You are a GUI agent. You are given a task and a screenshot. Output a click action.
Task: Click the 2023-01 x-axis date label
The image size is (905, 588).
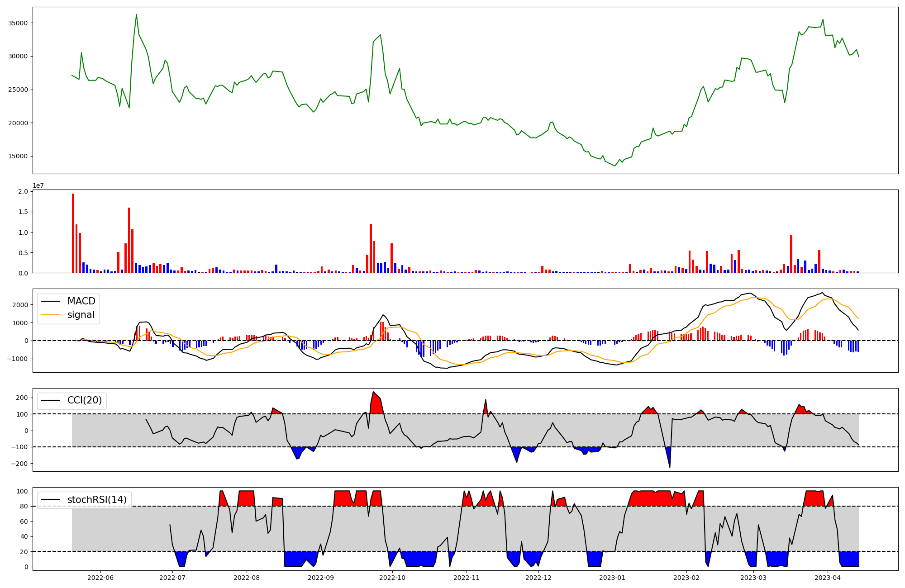612,578
